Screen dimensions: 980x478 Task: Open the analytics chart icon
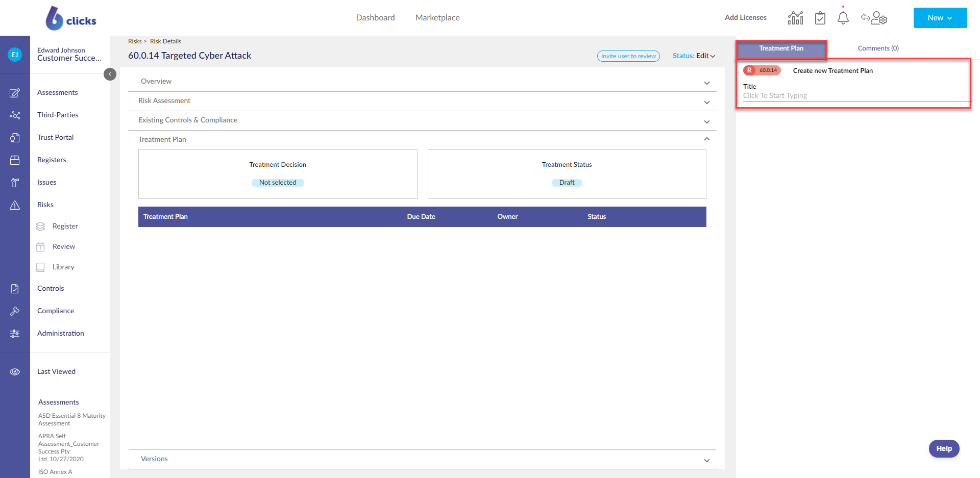pos(795,18)
